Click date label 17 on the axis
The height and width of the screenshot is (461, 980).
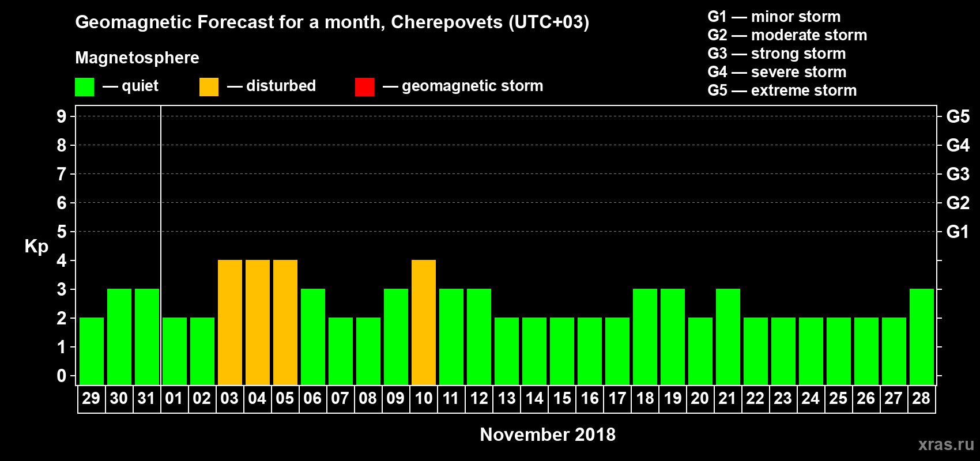pyautogui.click(x=617, y=398)
